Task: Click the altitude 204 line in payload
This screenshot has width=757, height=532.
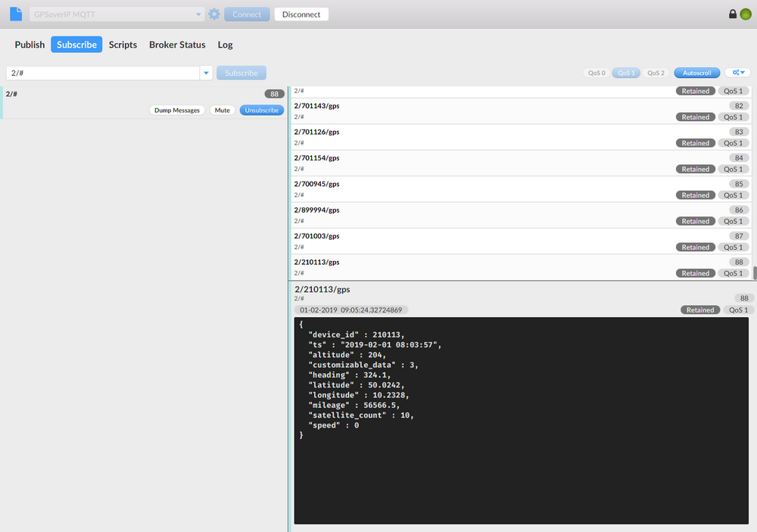Action: click(347, 355)
